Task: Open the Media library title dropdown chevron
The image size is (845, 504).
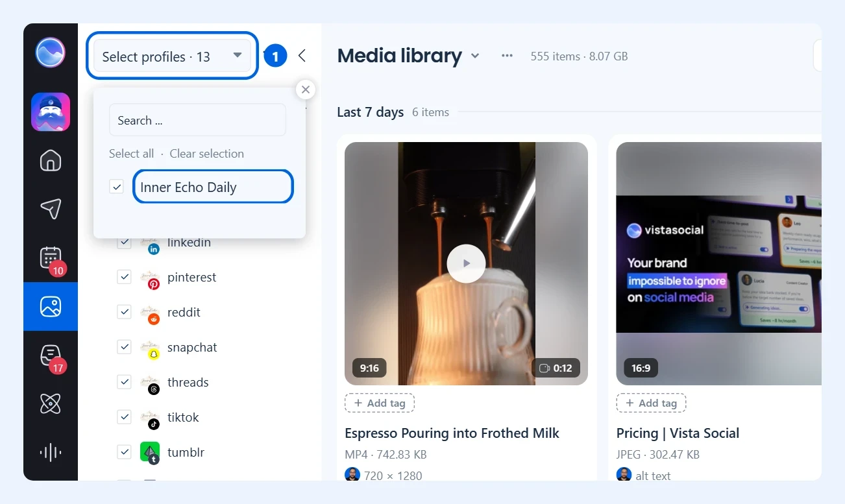Action: [475, 56]
